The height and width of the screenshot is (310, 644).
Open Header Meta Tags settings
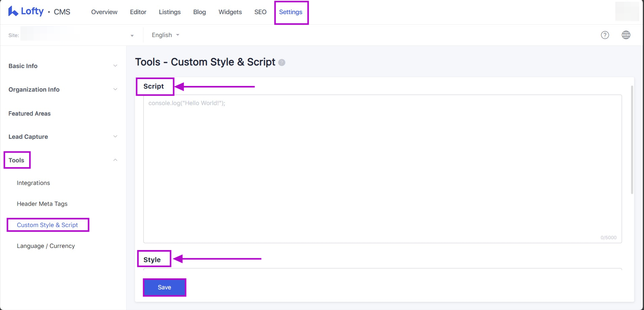coord(42,204)
